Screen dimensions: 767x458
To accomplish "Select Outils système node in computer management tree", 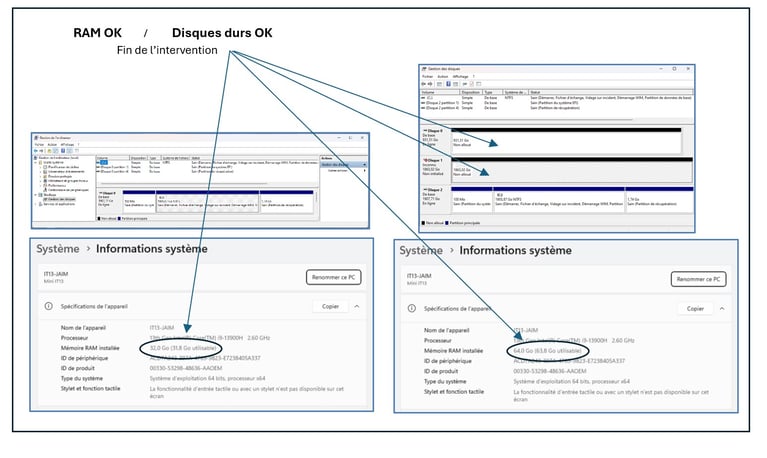I will coord(53,162).
